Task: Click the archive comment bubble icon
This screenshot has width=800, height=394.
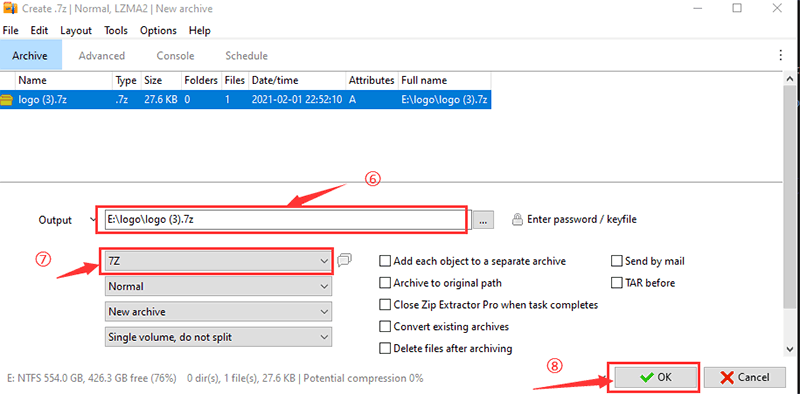Action: [344, 260]
